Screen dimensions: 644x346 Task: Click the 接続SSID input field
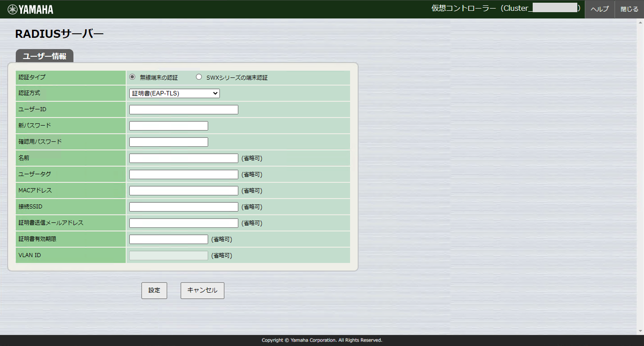tap(183, 206)
